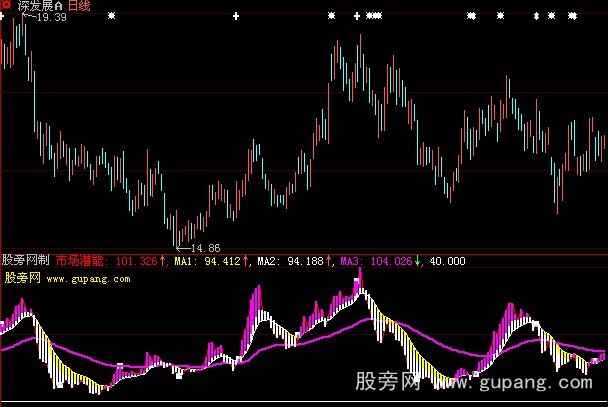The image size is (608, 407).
Task: Click the diamond-shaped marker in top row
Action: click(536, 17)
